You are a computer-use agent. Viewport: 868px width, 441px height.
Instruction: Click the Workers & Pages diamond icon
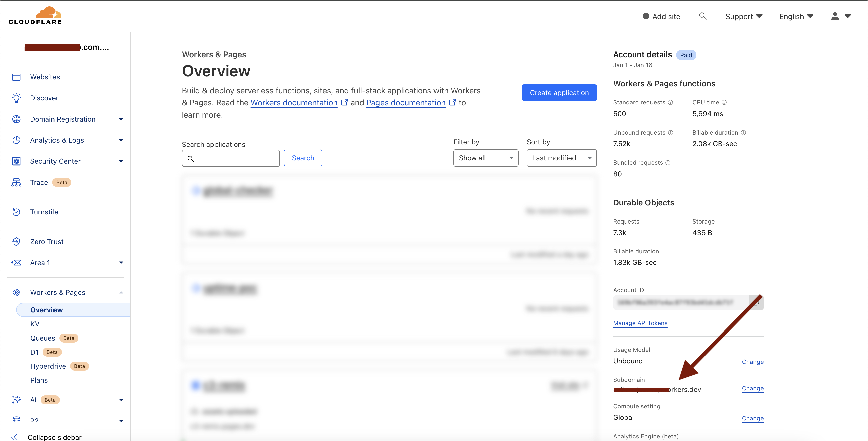[x=16, y=292]
